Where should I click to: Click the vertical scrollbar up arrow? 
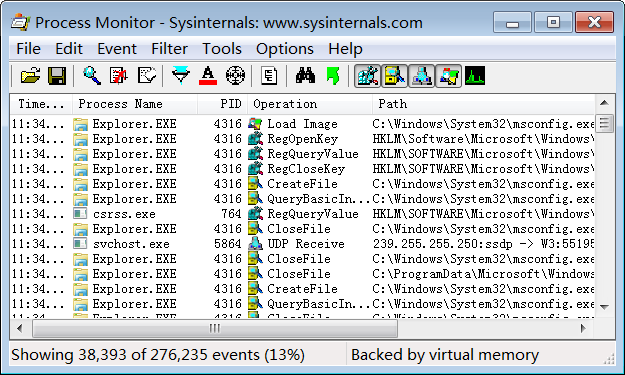coord(604,103)
